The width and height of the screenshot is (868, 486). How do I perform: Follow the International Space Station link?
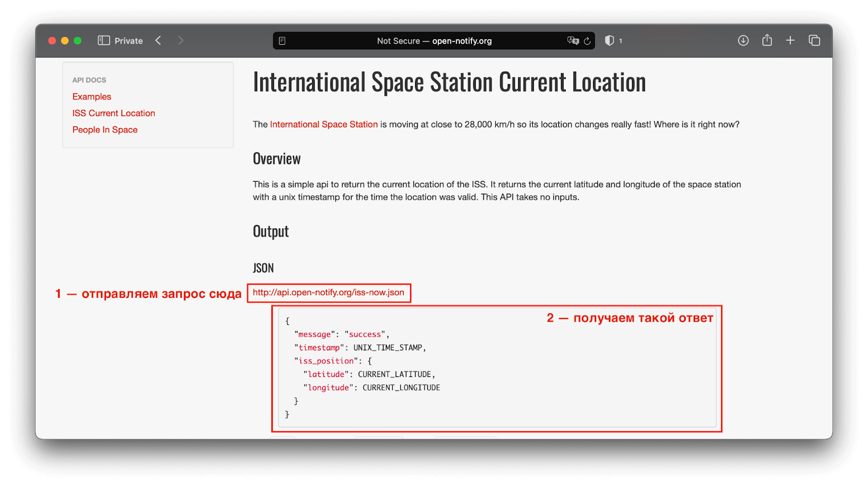pyautogui.click(x=324, y=124)
